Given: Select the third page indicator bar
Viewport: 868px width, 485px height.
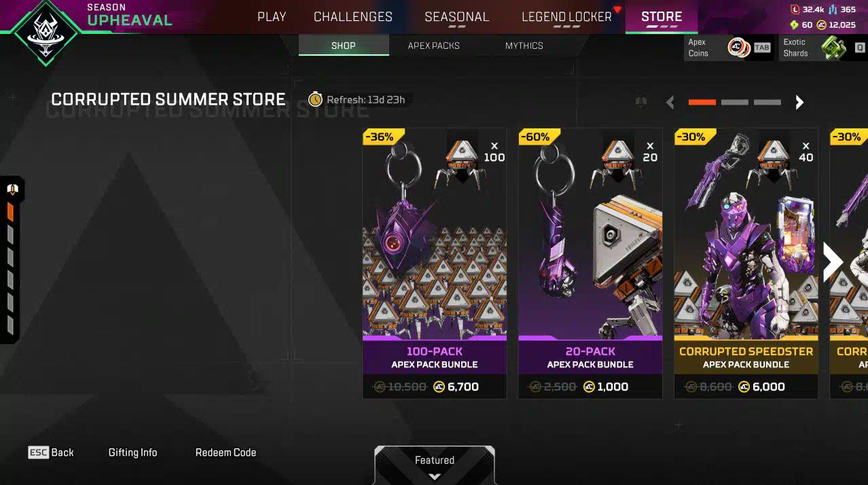Looking at the screenshot, I should [767, 103].
